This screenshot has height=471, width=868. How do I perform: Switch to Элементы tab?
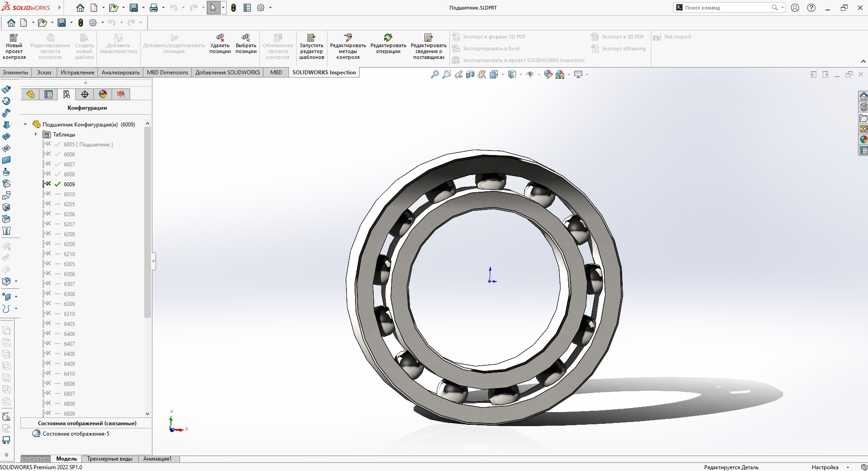(x=15, y=73)
